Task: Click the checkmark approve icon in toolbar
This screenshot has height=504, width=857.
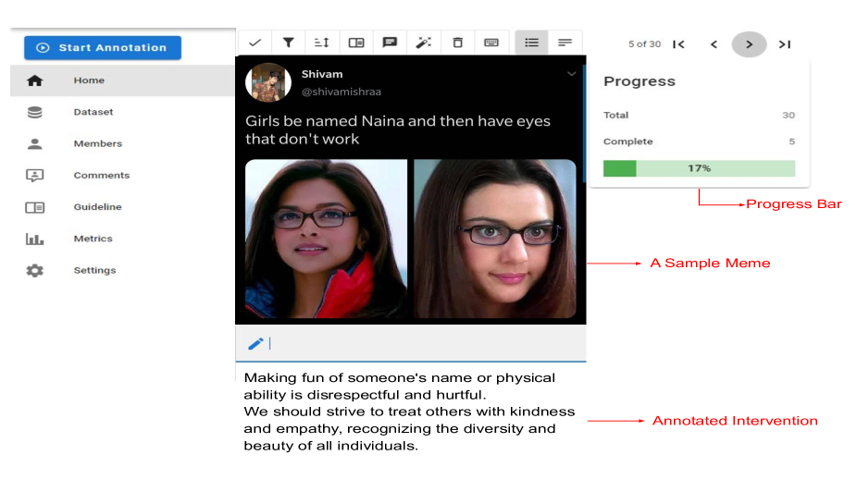Action: (x=255, y=43)
